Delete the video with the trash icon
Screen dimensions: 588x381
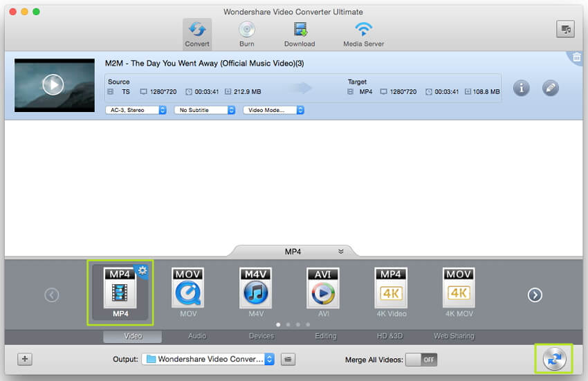[x=576, y=57]
